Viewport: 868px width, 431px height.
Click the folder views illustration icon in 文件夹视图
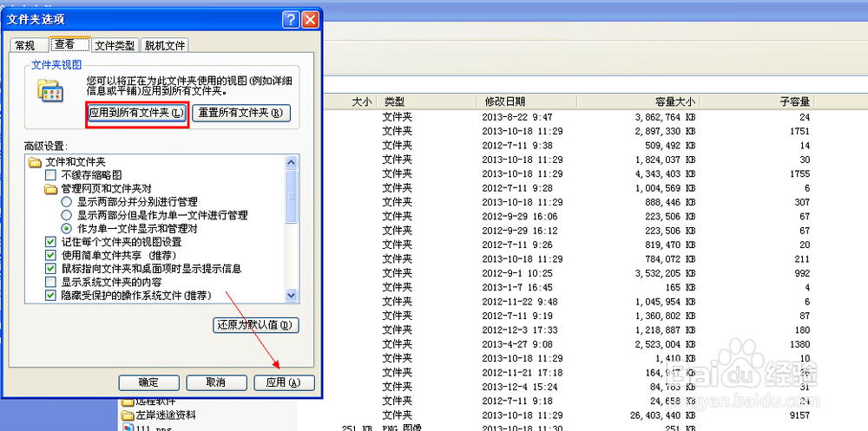(49, 89)
